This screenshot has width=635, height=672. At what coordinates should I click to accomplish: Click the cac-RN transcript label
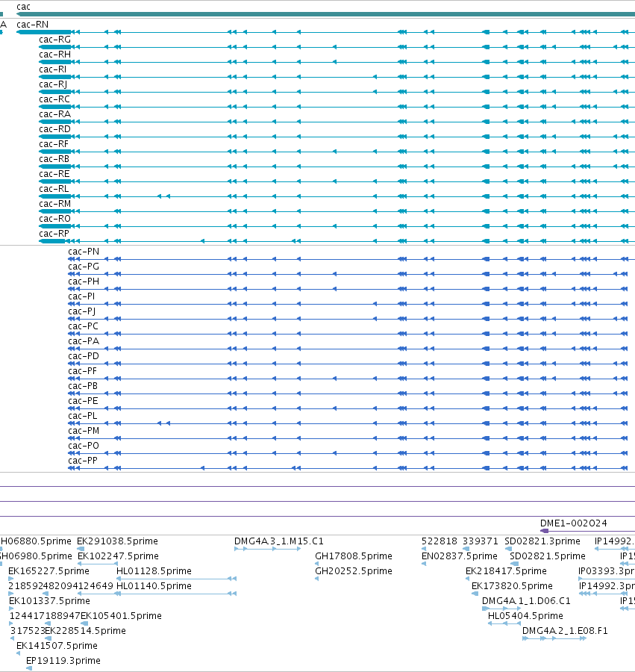coord(33,25)
